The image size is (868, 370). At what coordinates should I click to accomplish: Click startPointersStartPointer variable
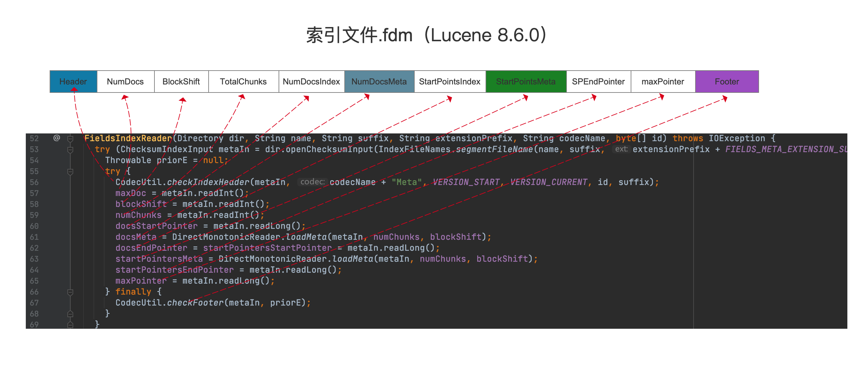coord(267,248)
